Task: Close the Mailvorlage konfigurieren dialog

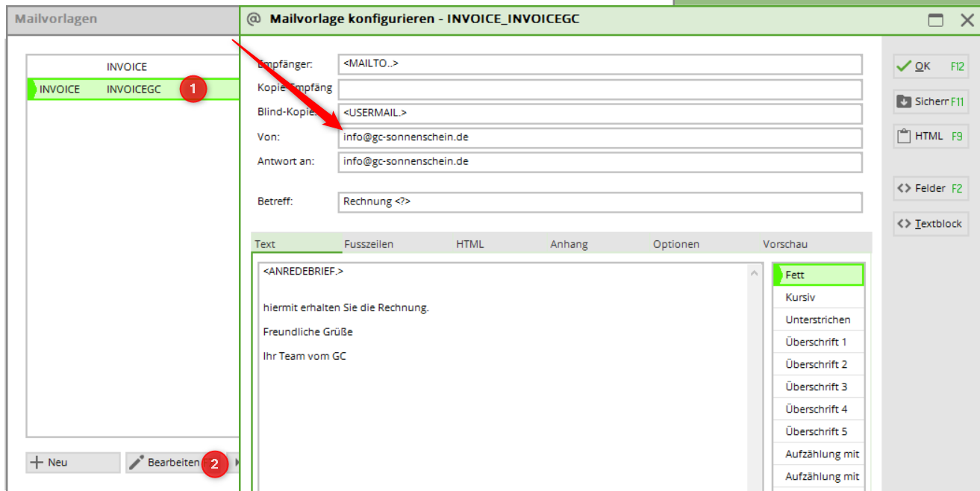Action: [967, 20]
